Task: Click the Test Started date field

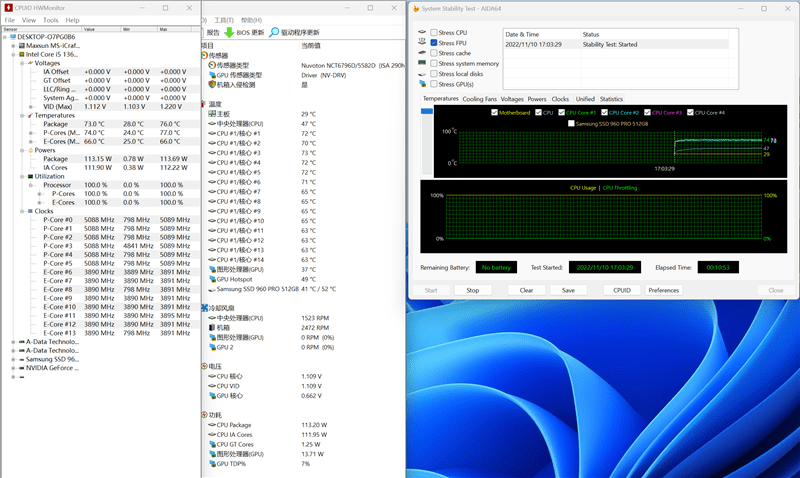Action: tap(605, 267)
